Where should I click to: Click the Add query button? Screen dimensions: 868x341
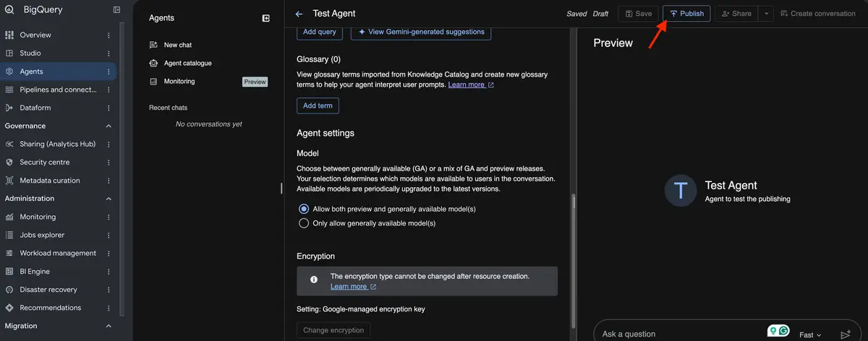pos(320,32)
